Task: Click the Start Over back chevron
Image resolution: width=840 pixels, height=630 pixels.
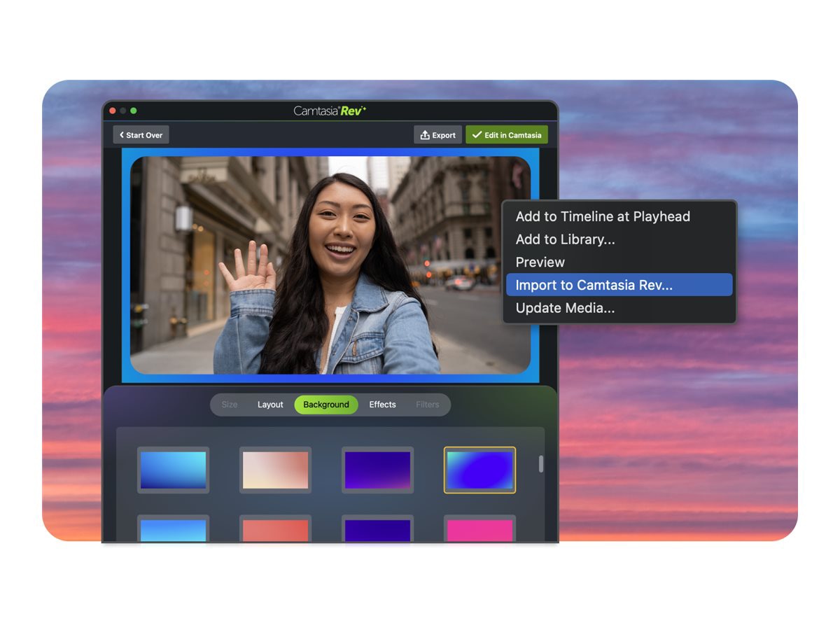Action: click(120, 134)
